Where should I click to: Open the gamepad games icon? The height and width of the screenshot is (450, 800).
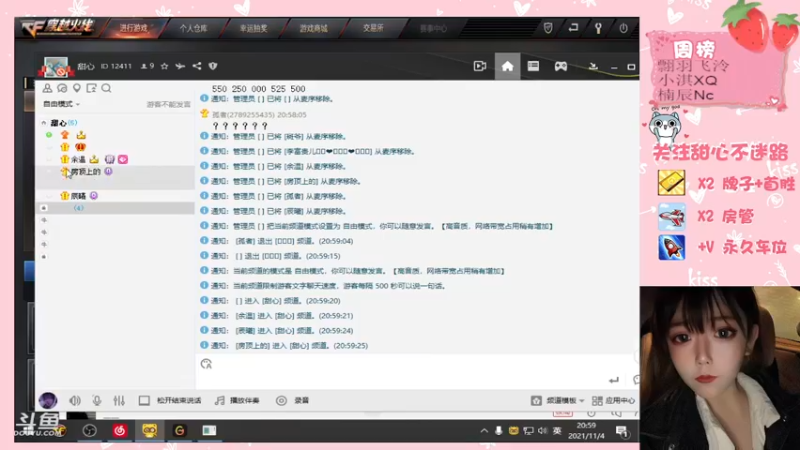pyautogui.click(x=561, y=66)
